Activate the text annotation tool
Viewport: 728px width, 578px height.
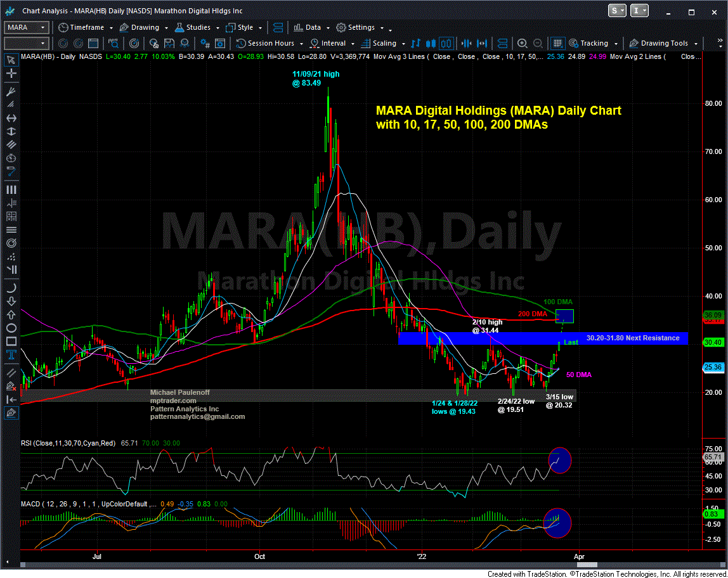11,356
